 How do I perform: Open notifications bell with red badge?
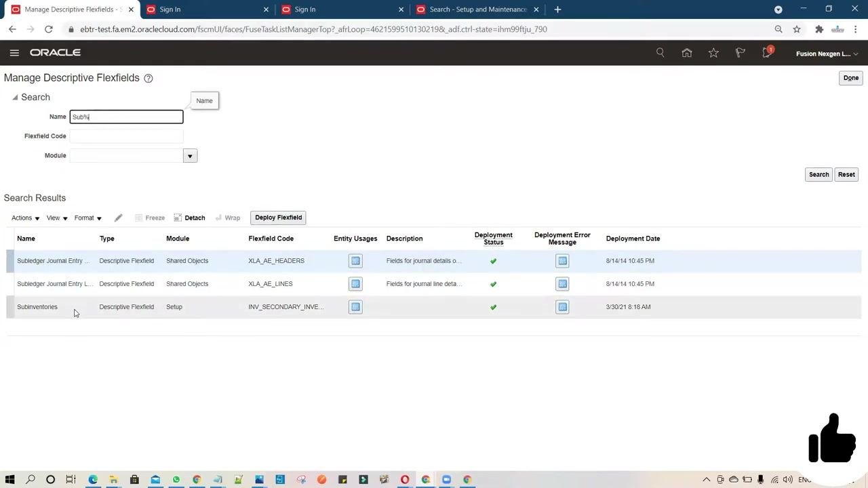click(768, 52)
